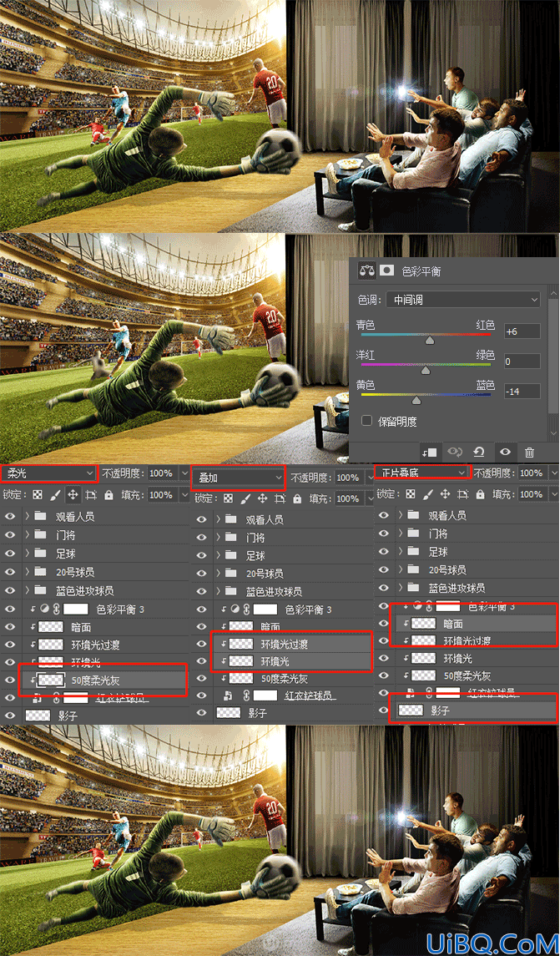
Task: Click lock all padlock in 柔光 layers panel
Action: [x=108, y=494]
